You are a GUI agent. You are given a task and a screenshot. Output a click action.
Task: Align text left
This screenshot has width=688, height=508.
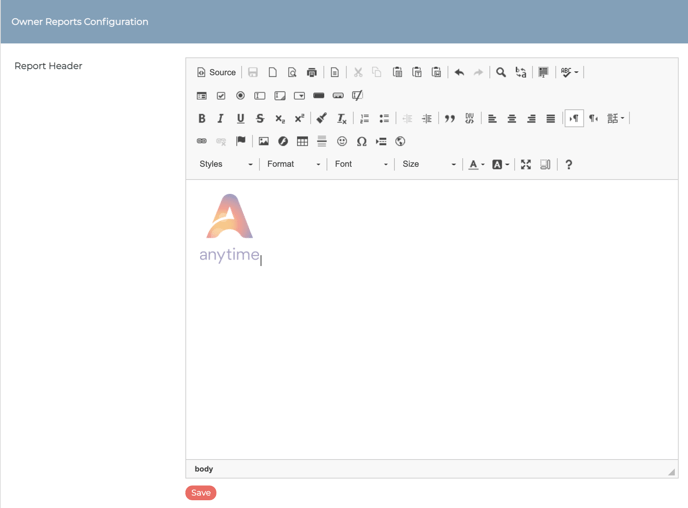click(x=492, y=118)
